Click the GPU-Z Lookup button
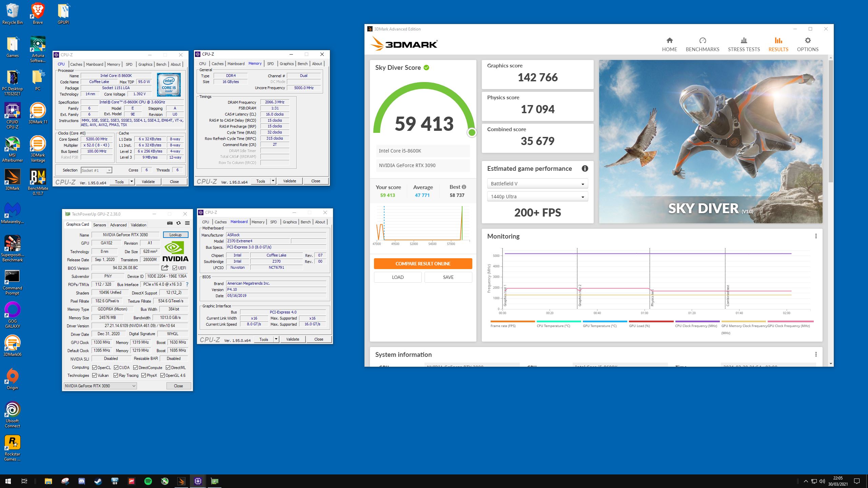Image resolution: width=868 pixels, height=488 pixels. tap(175, 235)
